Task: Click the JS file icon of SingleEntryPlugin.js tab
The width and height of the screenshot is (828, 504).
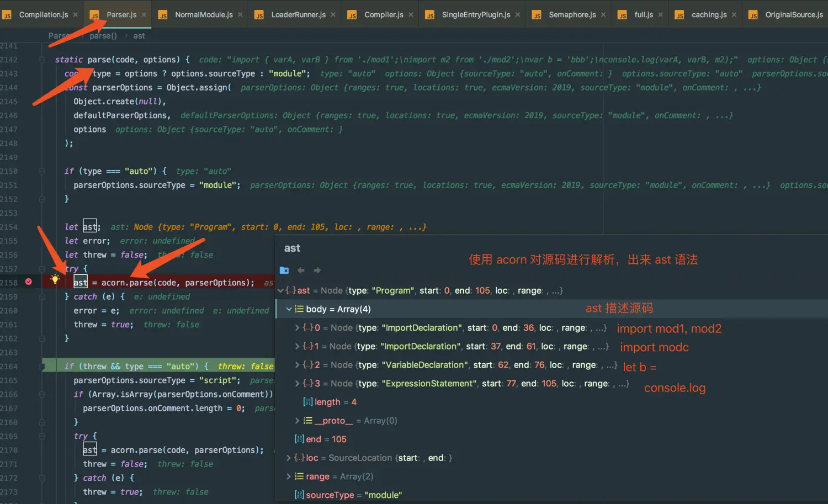Action: [x=429, y=15]
